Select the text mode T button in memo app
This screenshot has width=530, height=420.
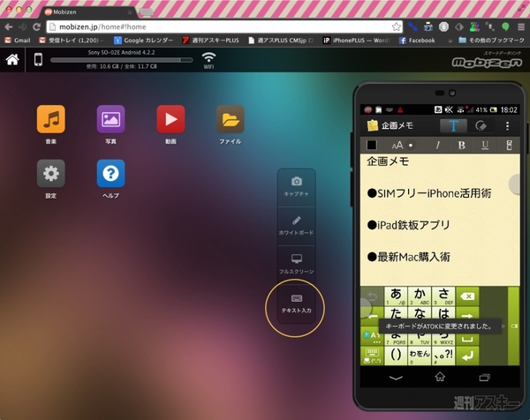pos(453,126)
